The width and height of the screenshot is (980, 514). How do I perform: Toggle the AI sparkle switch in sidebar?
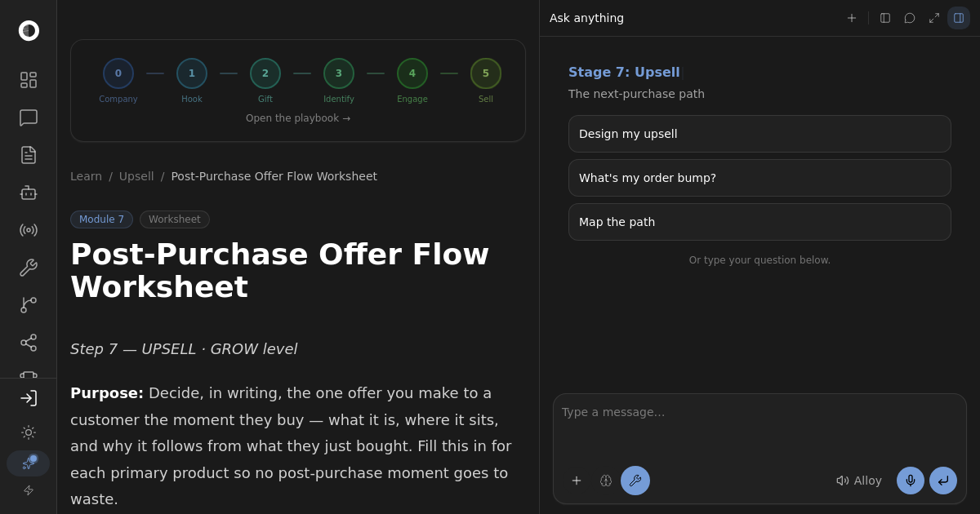pyautogui.click(x=29, y=463)
